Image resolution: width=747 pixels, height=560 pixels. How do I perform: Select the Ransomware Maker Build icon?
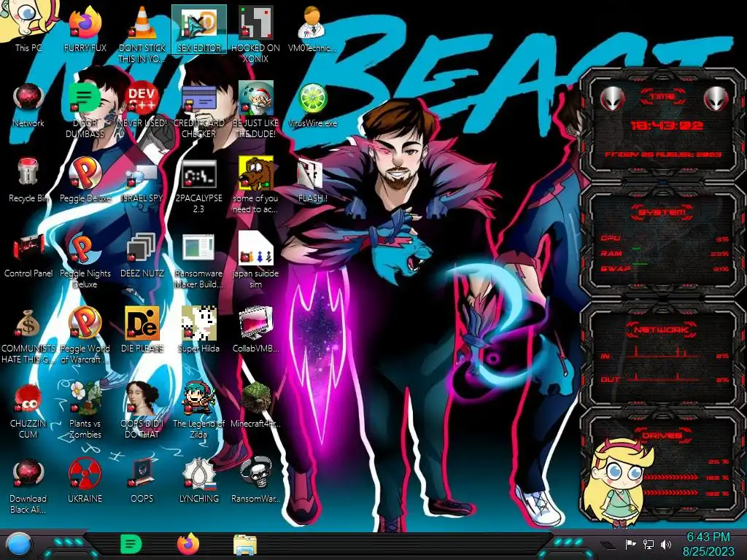point(198,260)
